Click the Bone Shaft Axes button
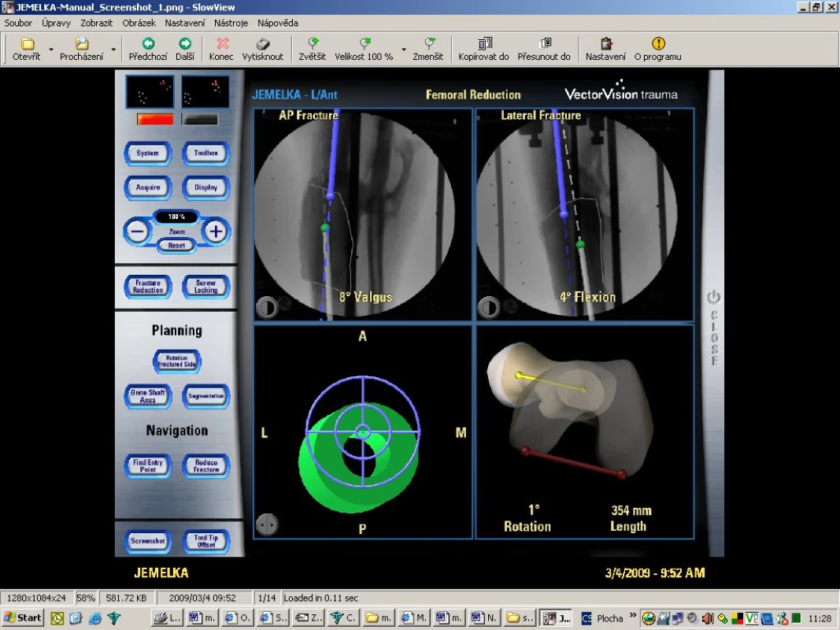The width and height of the screenshot is (840, 630). click(148, 396)
